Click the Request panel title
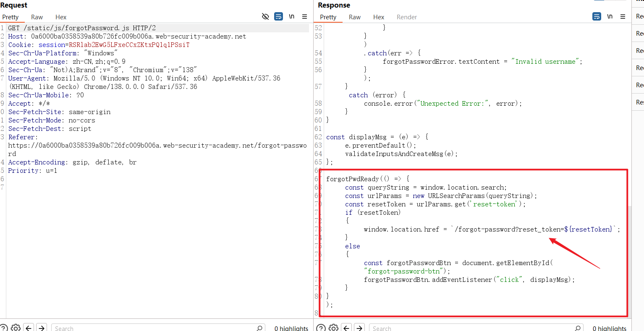The image size is (644, 331). click(14, 5)
